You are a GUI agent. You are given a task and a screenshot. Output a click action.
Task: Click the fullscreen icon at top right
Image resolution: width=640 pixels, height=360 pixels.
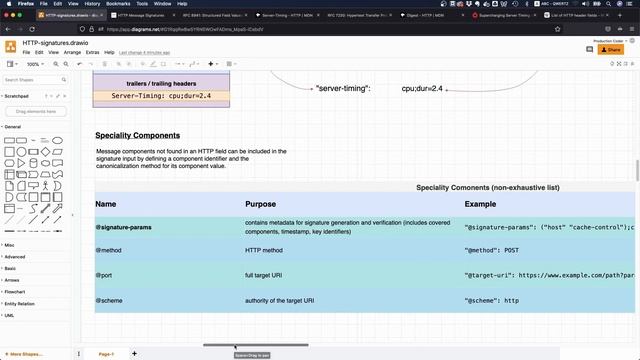pos(619,64)
